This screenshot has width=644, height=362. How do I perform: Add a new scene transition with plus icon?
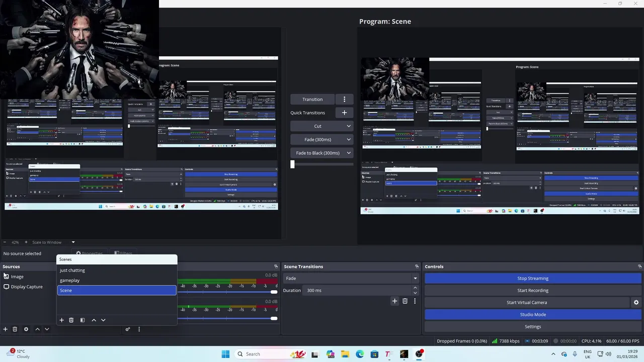click(394, 301)
